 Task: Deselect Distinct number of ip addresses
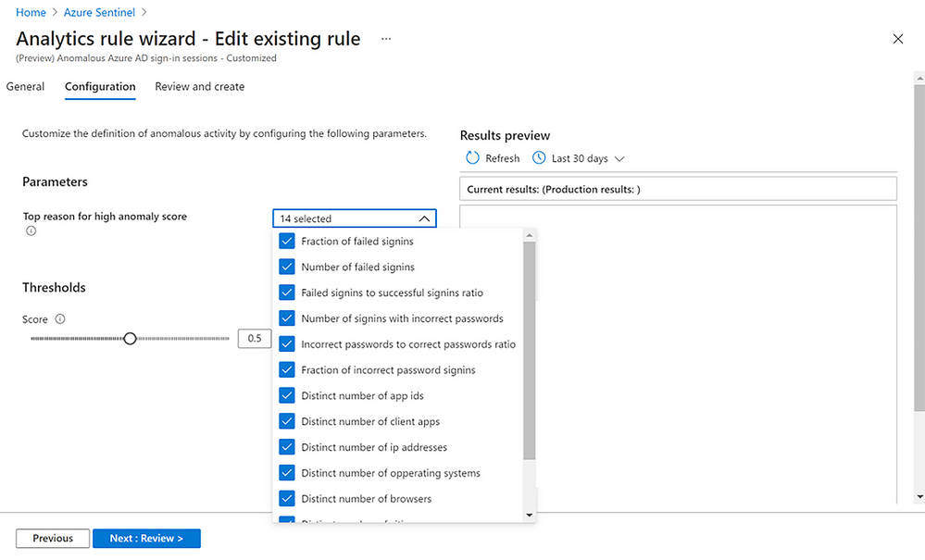(x=287, y=447)
